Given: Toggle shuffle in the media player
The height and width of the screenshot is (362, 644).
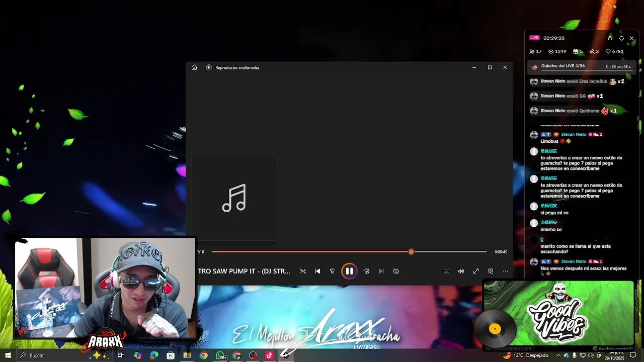Looking at the screenshot, I should pos(303,271).
